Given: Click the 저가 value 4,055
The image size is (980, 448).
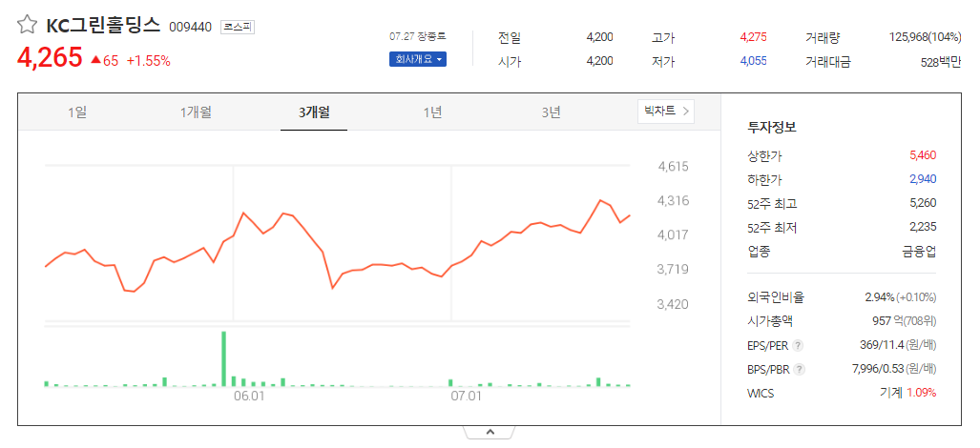Looking at the screenshot, I should [753, 61].
